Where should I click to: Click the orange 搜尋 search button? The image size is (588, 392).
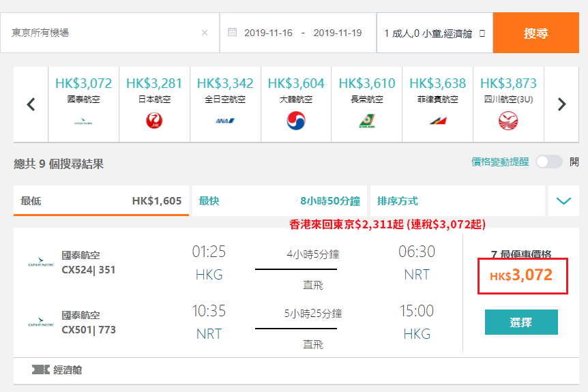click(535, 33)
